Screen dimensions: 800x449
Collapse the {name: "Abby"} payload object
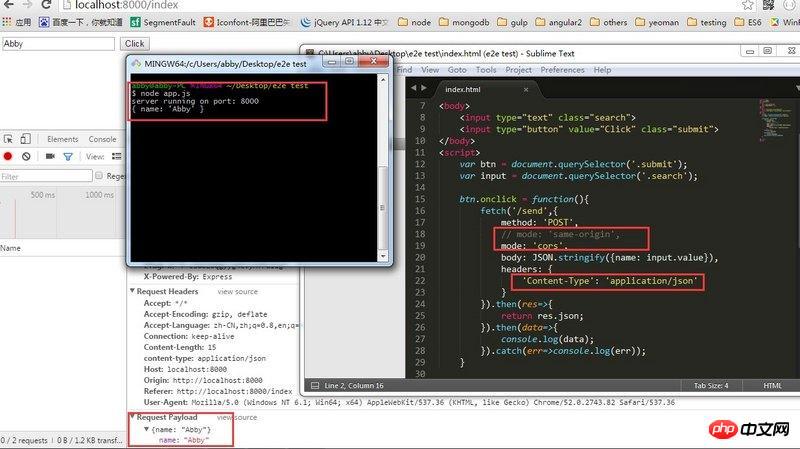click(149, 428)
